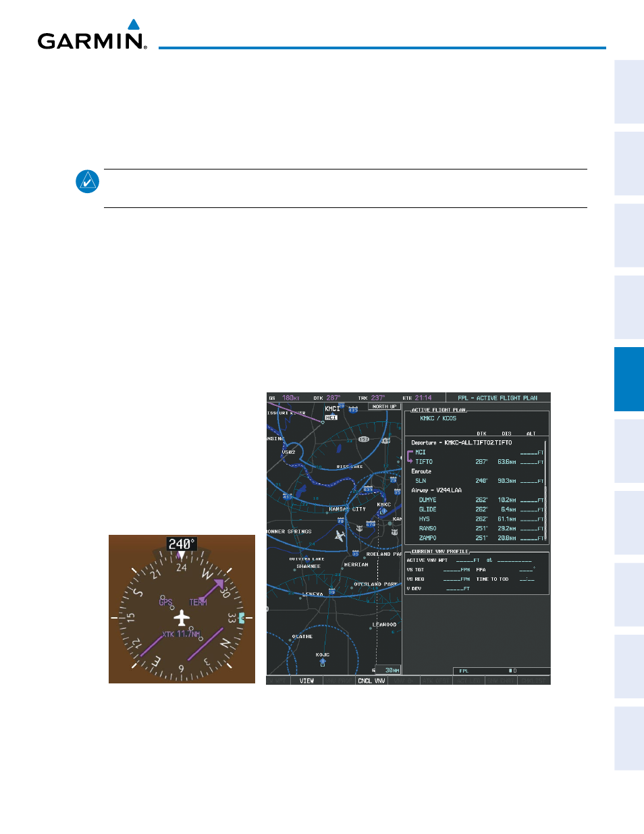
Task: Click the cyan heading bug on the HSI
Action: 241,618
